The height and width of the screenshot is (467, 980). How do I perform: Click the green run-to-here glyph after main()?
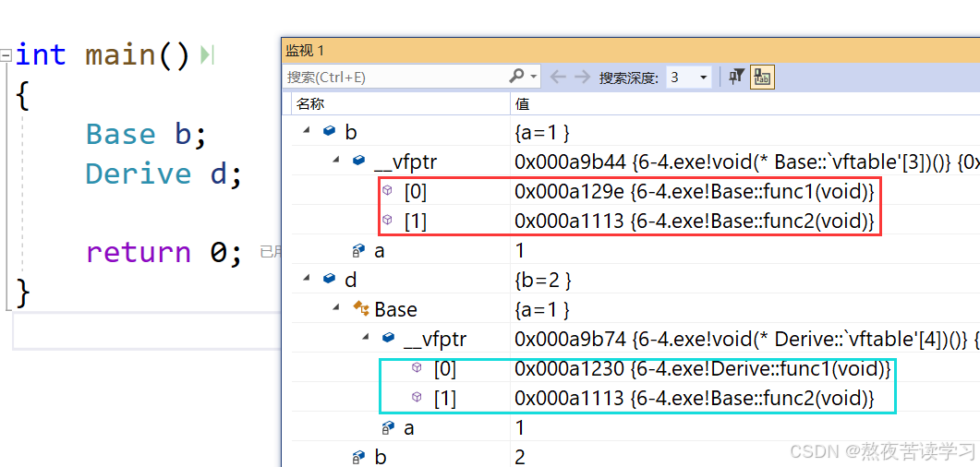coord(206,55)
